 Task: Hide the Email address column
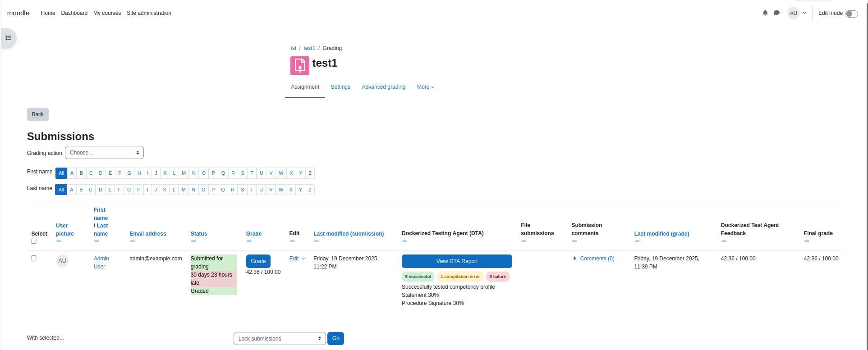pos(132,241)
